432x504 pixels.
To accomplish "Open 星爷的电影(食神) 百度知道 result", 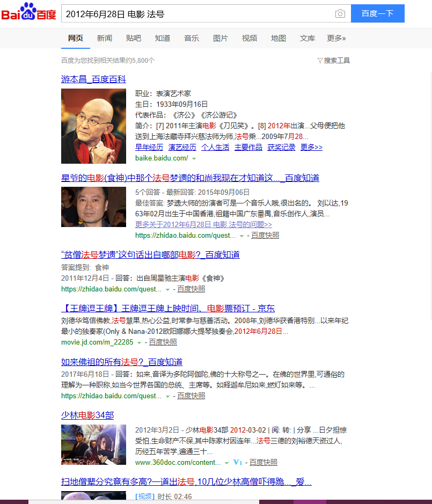I will [190, 178].
